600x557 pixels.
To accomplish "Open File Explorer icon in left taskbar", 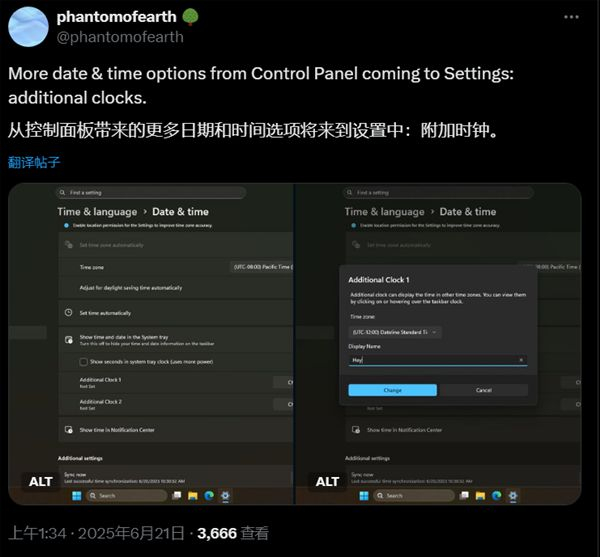I will pyautogui.click(x=192, y=496).
